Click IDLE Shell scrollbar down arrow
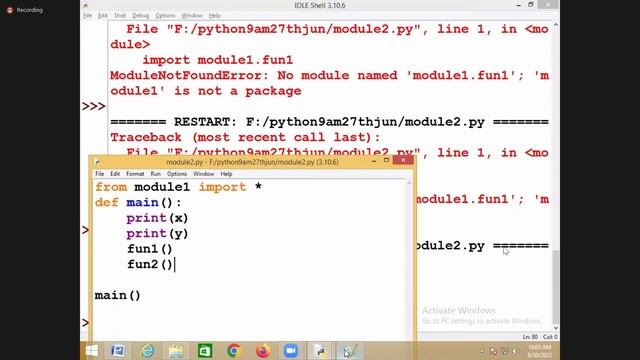 (556, 328)
